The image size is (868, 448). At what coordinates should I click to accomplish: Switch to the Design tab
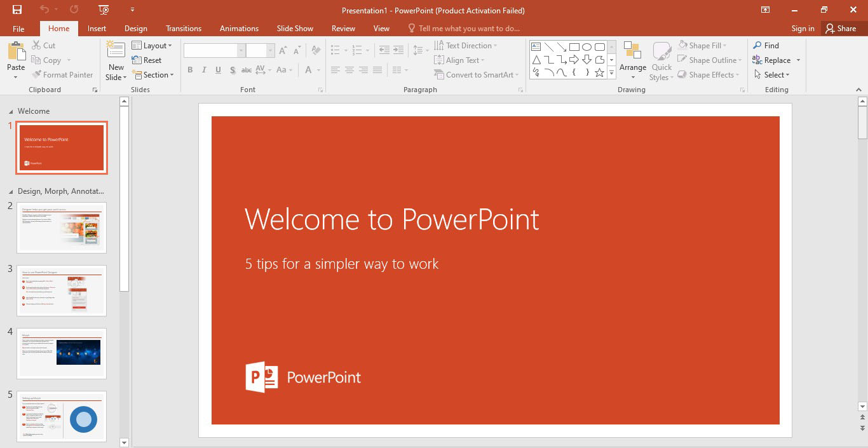point(136,29)
